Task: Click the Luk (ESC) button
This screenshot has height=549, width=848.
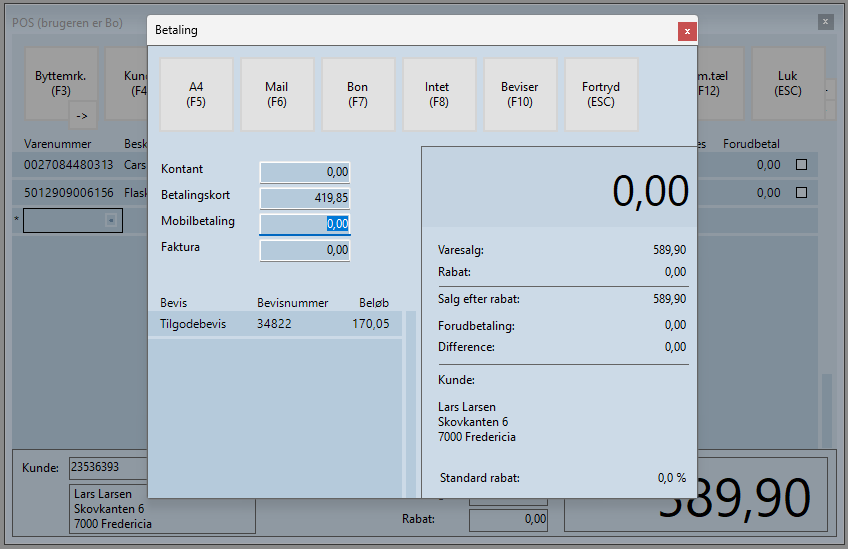Action: click(x=788, y=83)
